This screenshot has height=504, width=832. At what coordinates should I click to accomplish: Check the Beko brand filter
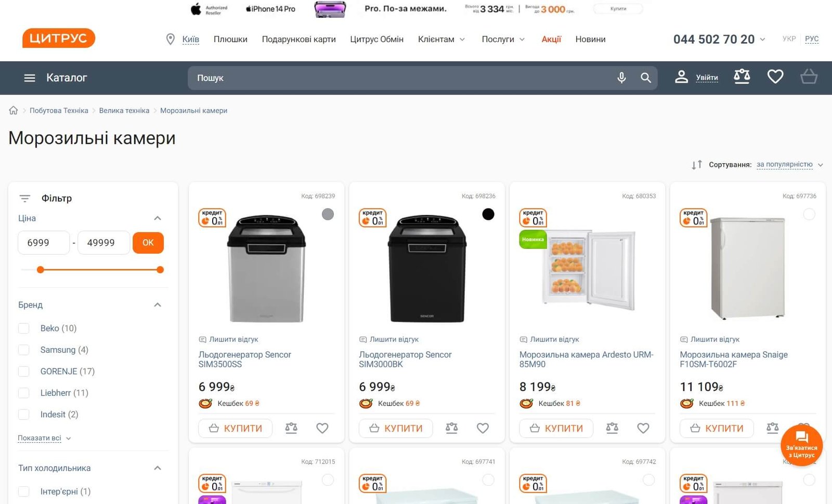point(24,328)
